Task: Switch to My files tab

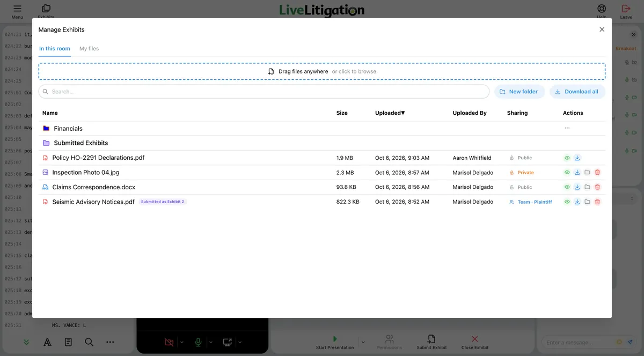Action: (x=89, y=49)
